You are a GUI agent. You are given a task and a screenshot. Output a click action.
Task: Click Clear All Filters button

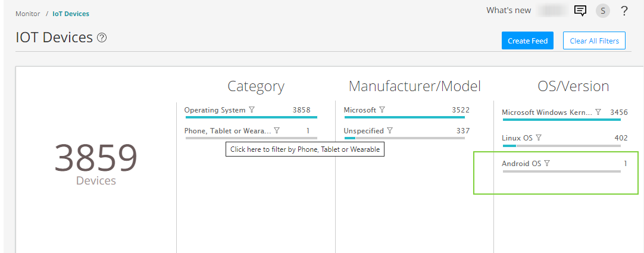pos(594,41)
